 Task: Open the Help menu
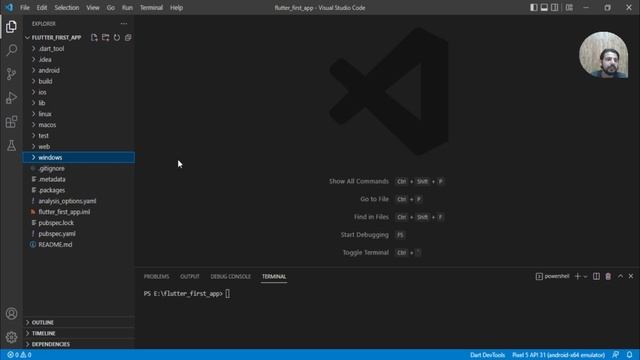click(x=176, y=7)
